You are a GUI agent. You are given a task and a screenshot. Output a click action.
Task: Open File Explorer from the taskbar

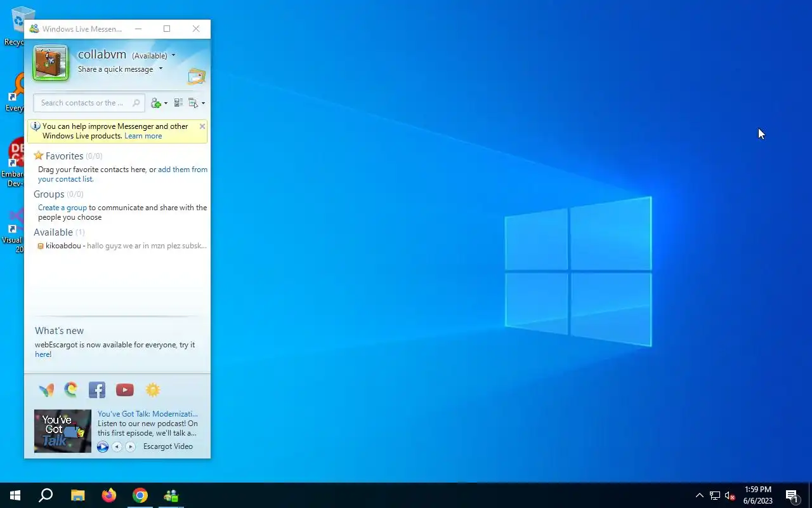77,495
